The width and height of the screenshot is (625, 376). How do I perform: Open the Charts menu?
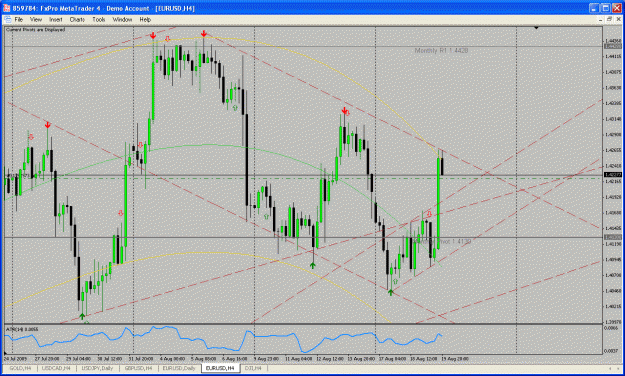tap(77, 20)
